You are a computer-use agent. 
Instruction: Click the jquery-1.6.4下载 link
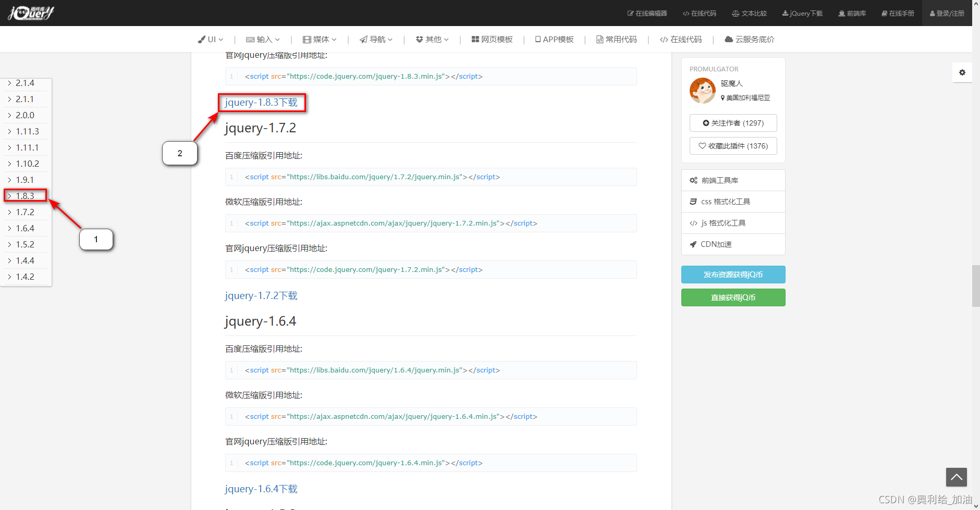261,489
